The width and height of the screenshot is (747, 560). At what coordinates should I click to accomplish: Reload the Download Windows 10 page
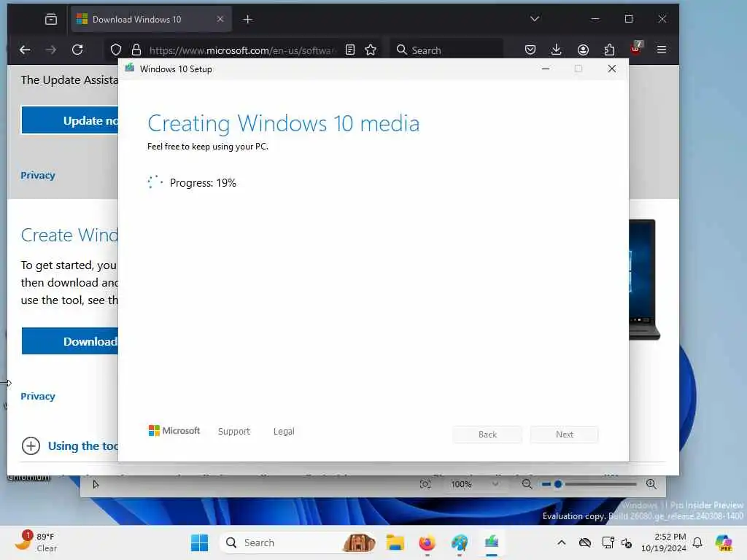(77, 50)
